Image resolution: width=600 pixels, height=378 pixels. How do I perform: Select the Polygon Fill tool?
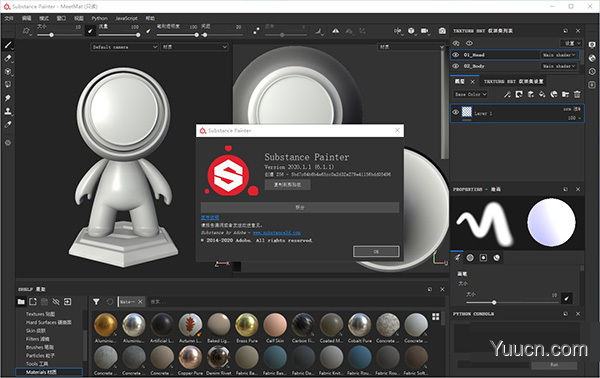click(x=8, y=85)
